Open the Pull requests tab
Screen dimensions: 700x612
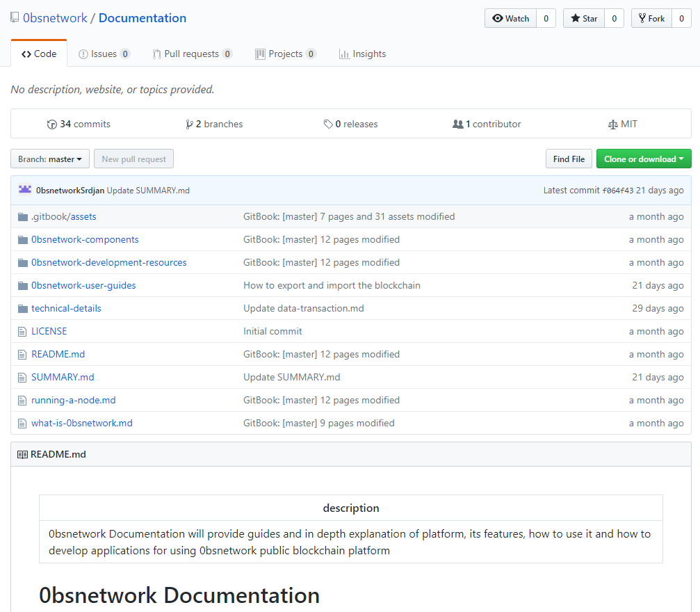click(192, 54)
